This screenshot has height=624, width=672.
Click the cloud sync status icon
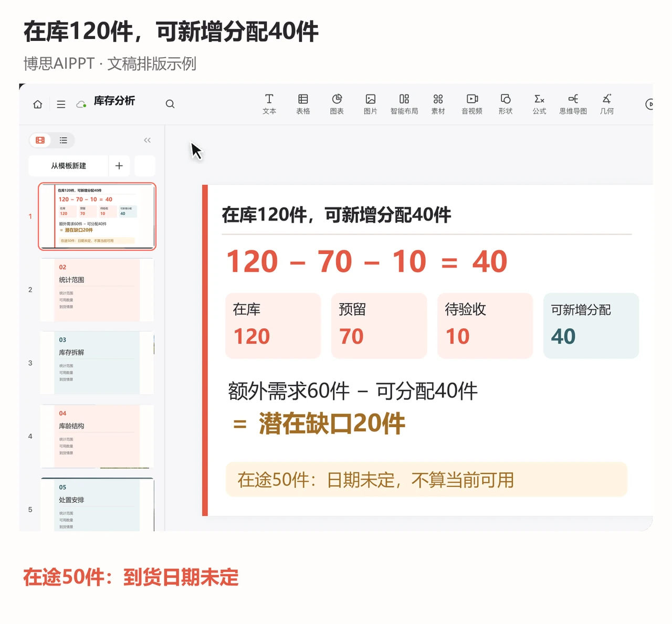(x=81, y=104)
